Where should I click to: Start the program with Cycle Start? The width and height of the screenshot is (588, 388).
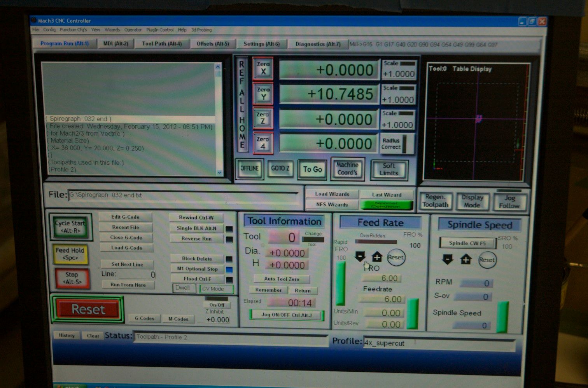[70, 227]
